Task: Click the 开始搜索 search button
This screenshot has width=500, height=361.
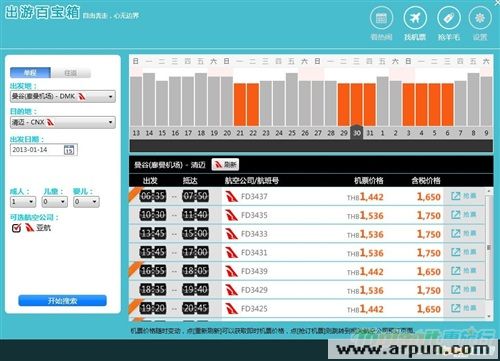Action: coord(62,301)
